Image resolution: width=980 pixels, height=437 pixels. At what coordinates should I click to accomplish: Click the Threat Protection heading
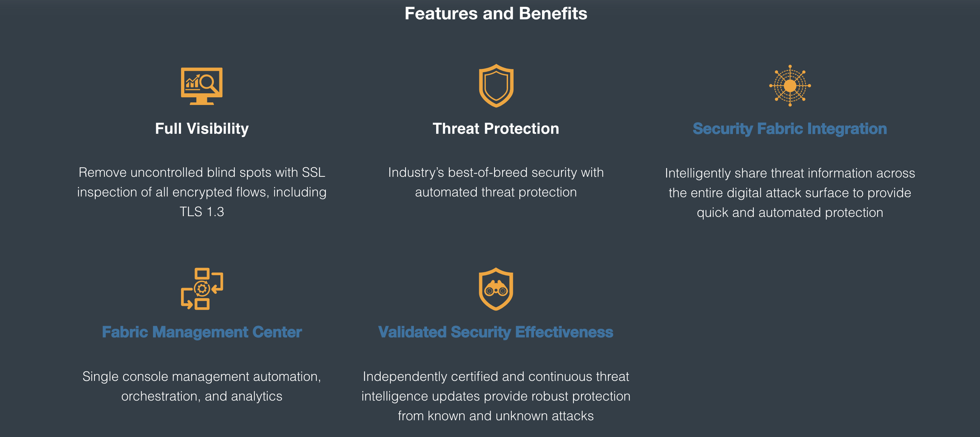pyautogui.click(x=496, y=129)
